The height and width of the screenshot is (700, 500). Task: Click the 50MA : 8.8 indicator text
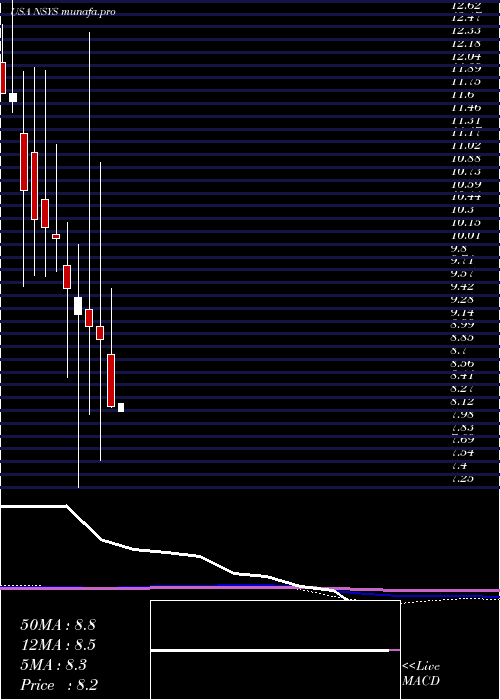coord(58,625)
